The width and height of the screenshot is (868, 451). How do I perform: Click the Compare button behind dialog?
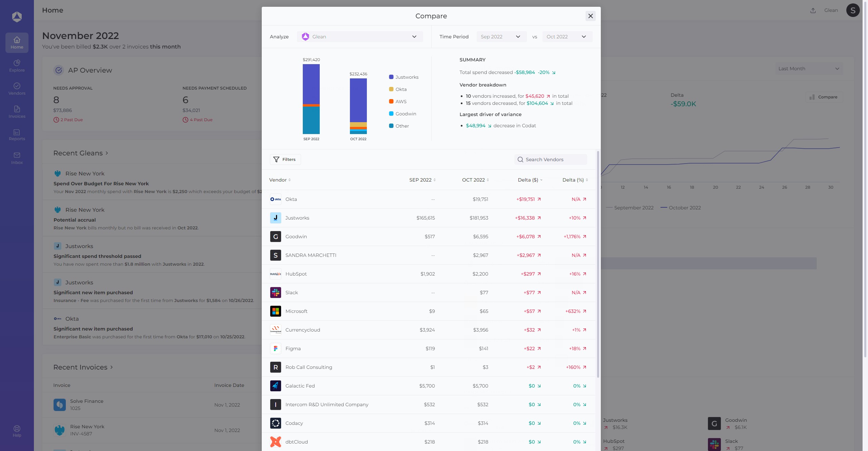click(824, 97)
